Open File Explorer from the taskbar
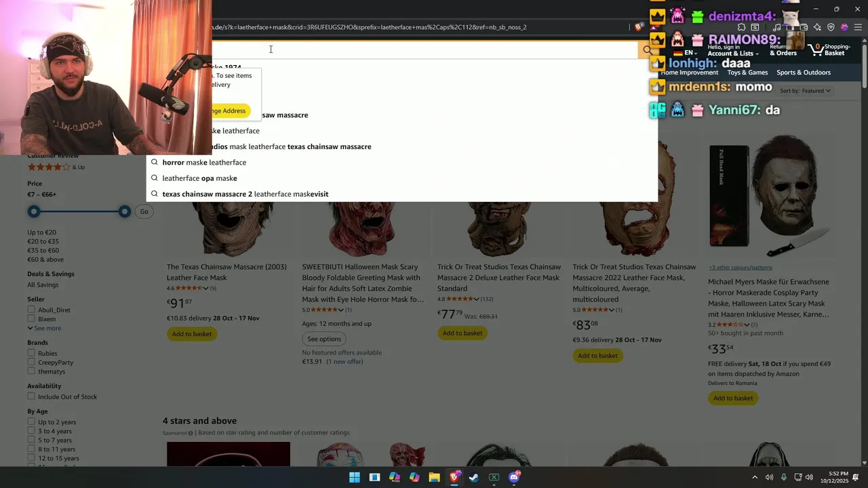This screenshot has width=868, height=488. (434, 477)
